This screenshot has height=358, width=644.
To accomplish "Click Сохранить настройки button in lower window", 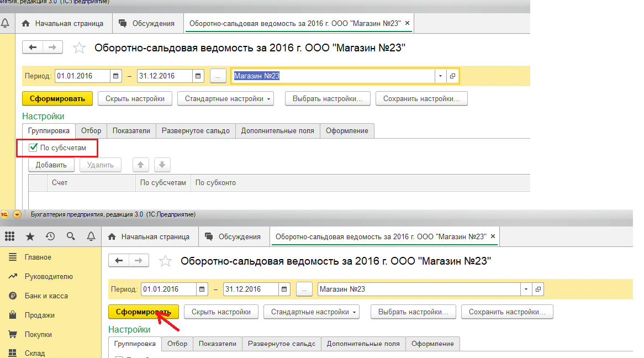I will coord(506,312).
